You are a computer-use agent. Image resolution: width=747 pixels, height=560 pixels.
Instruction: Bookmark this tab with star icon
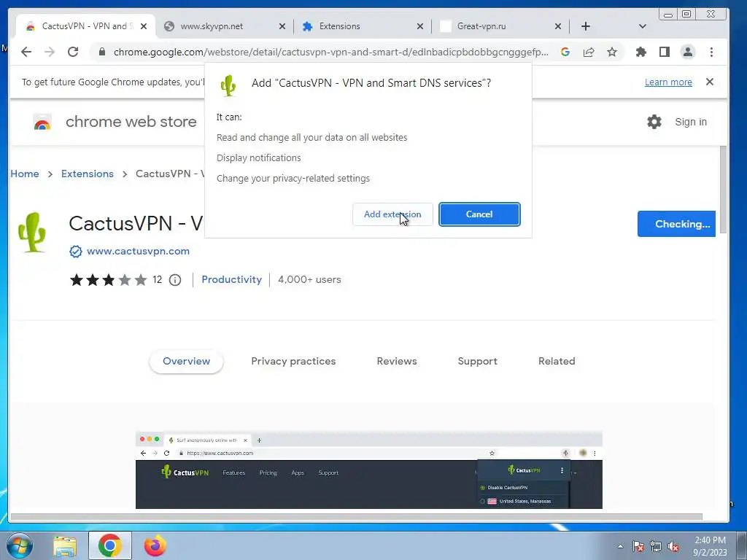pos(612,52)
